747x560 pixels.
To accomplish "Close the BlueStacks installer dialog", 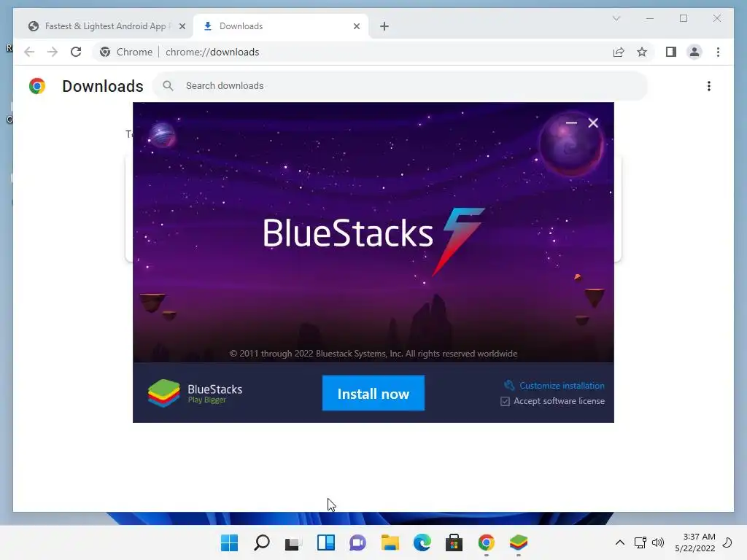I will (593, 122).
